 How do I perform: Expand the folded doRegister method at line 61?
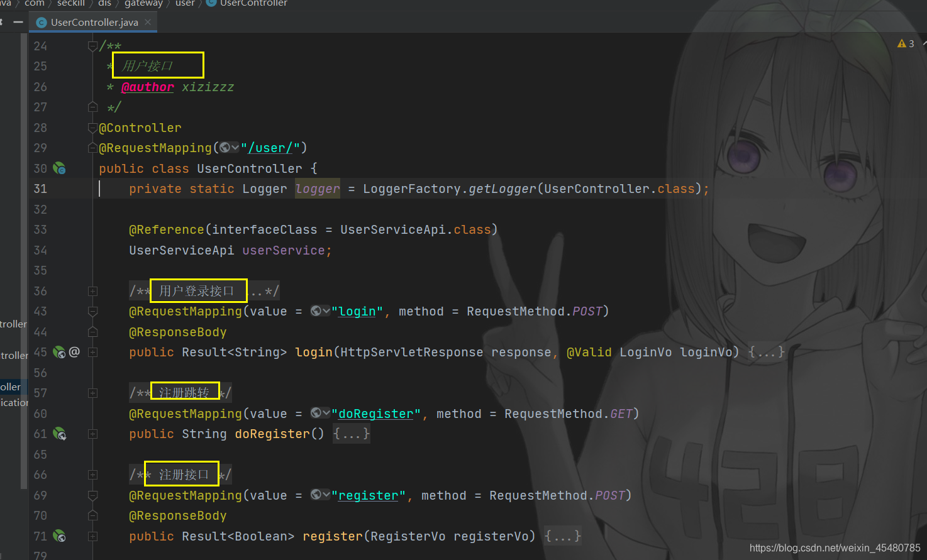[x=92, y=434]
